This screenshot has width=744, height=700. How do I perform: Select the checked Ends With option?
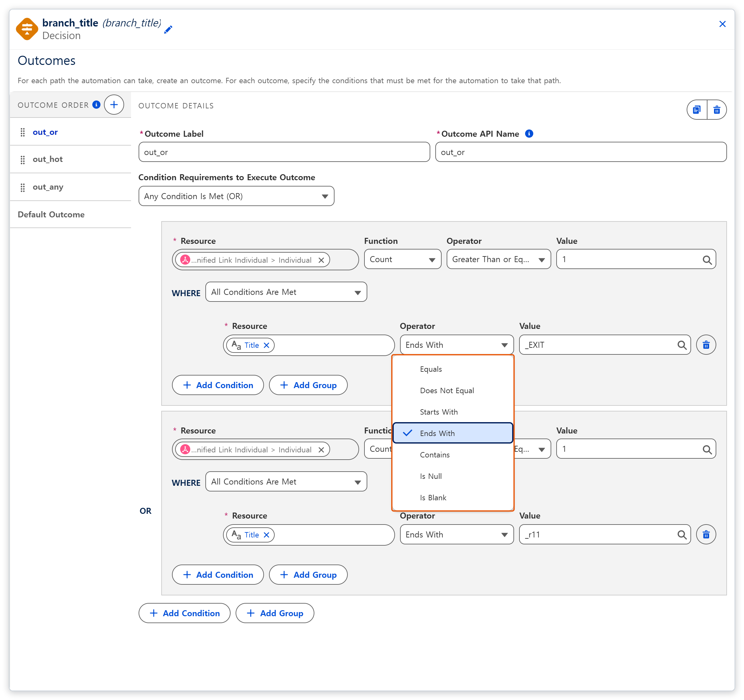pos(453,433)
